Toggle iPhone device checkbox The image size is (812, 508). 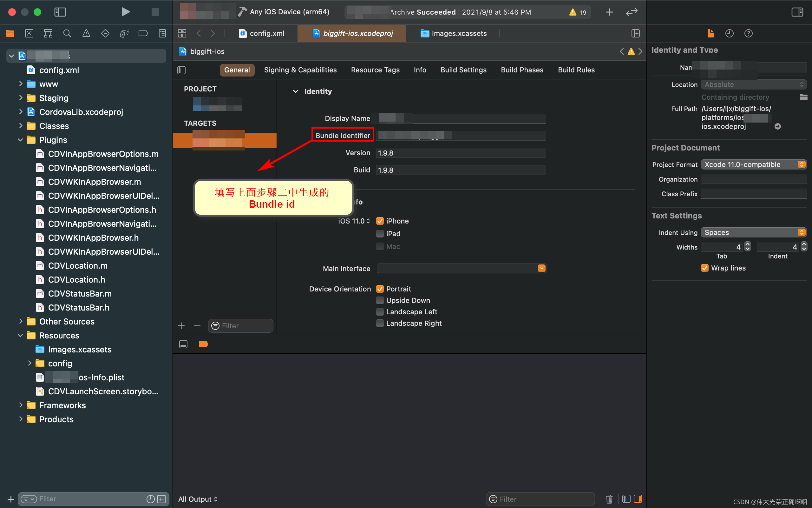tap(380, 221)
